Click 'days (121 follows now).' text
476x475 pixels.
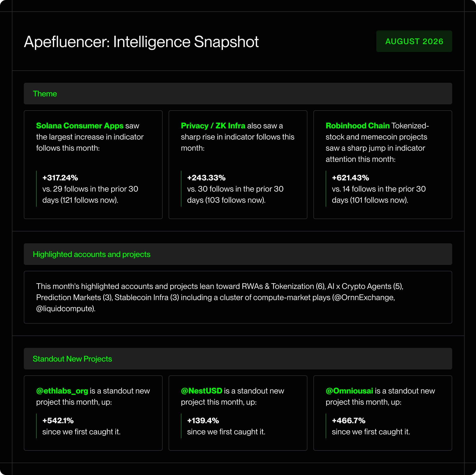[80, 200]
